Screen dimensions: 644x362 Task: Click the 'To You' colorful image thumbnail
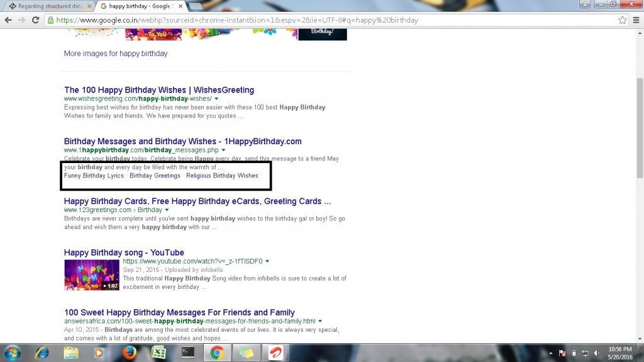coord(153,35)
